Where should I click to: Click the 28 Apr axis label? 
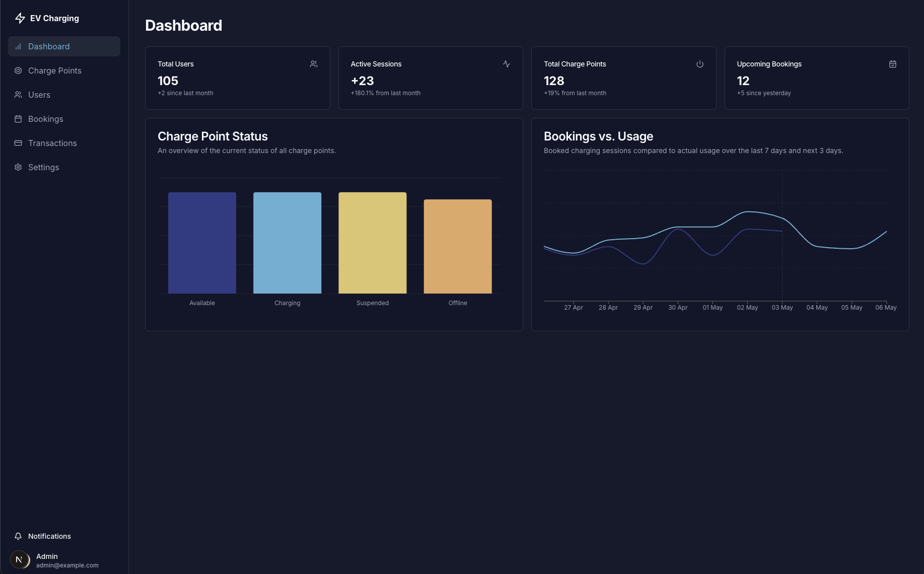point(608,308)
